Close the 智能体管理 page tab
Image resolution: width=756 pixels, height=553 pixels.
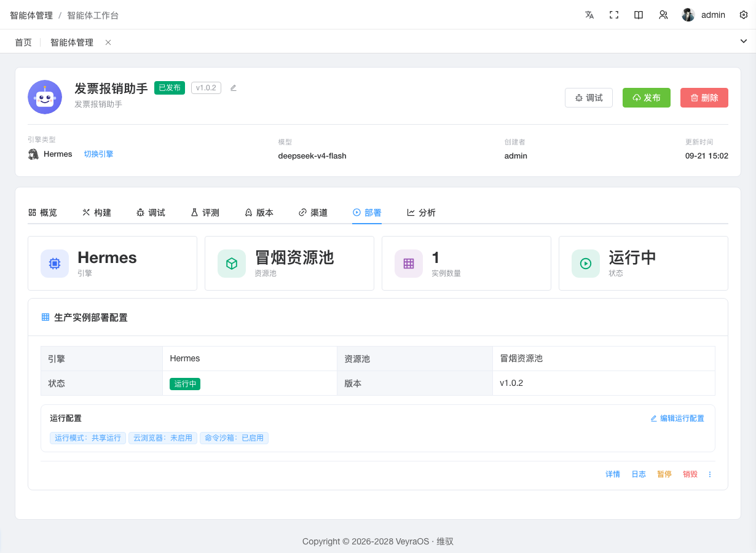point(108,42)
